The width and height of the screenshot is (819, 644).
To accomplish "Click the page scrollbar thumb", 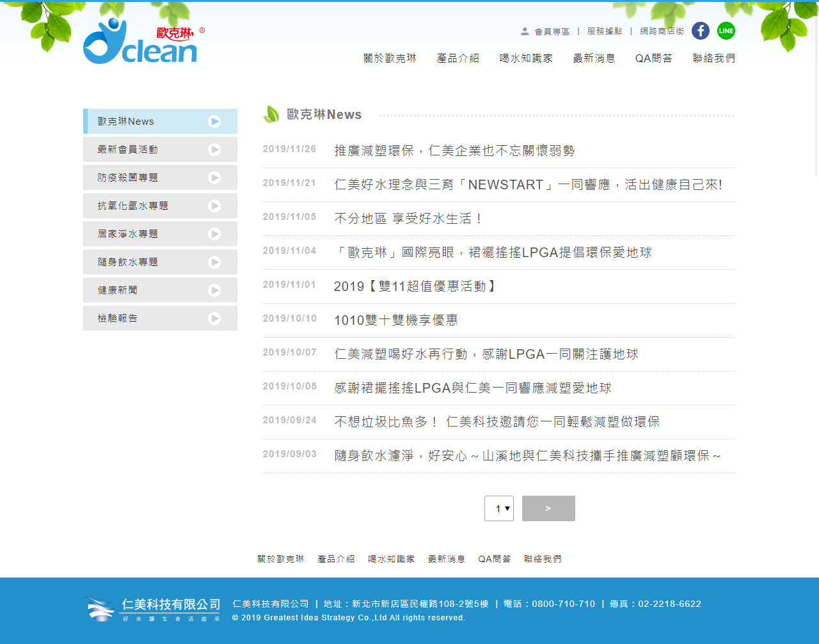I will (816, 88).
